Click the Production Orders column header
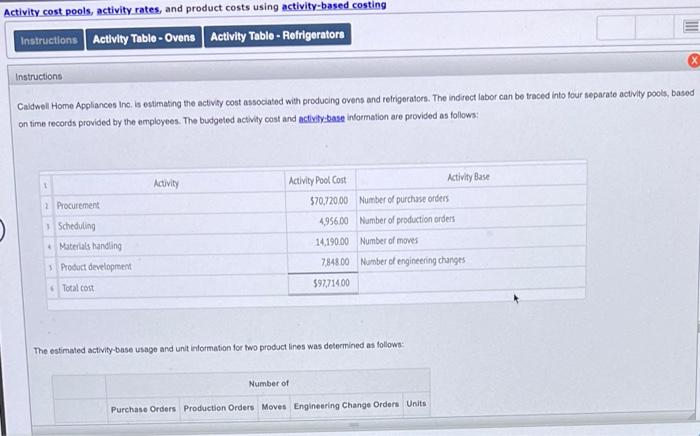Viewport: 700px width, 436px height. click(219, 408)
